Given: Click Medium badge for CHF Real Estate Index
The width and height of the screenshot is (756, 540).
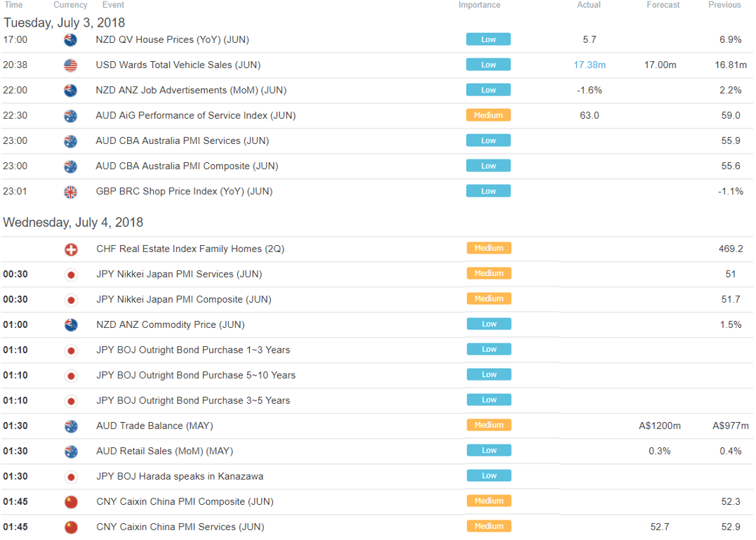Looking at the screenshot, I should [489, 248].
